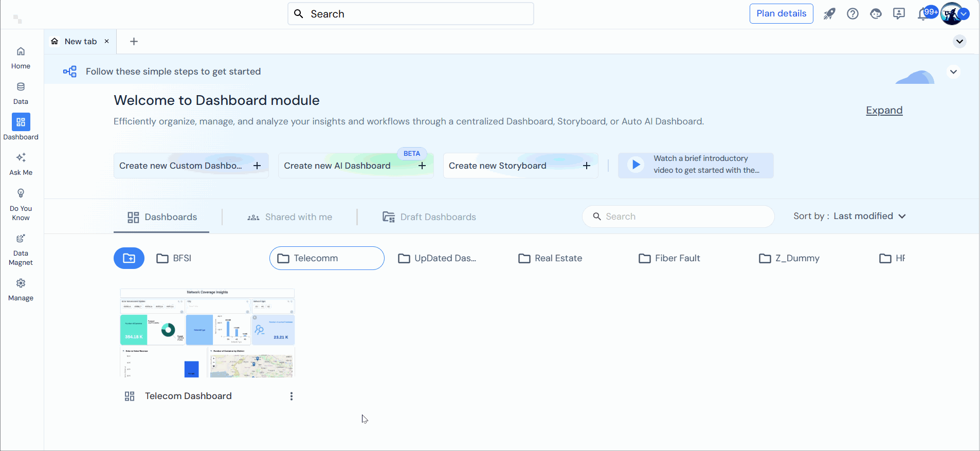The height and width of the screenshot is (451, 980).
Task: Open the Data section in sidebar
Action: click(x=21, y=93)
